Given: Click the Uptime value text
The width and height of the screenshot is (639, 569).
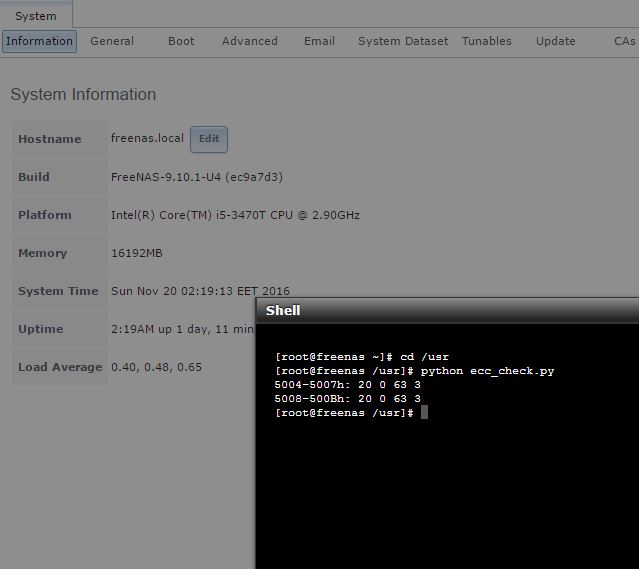Looking at the screenshot, I should pos(183,329).
